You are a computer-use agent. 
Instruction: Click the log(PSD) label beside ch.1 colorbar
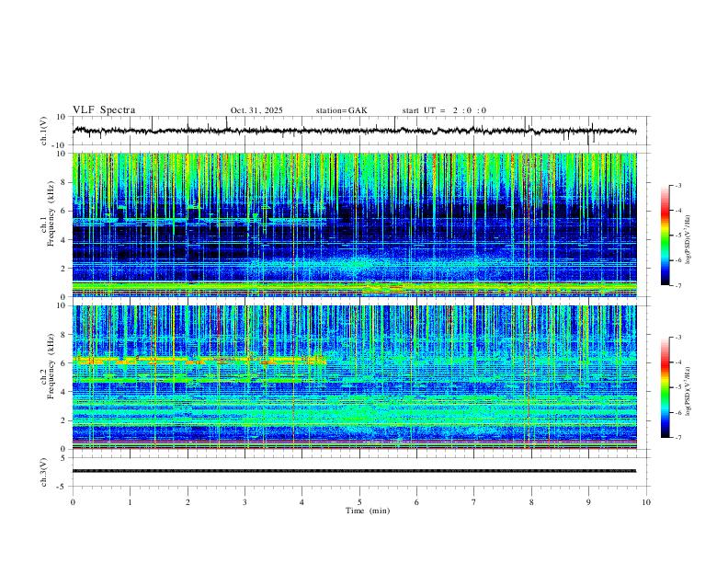pos(688,240)
